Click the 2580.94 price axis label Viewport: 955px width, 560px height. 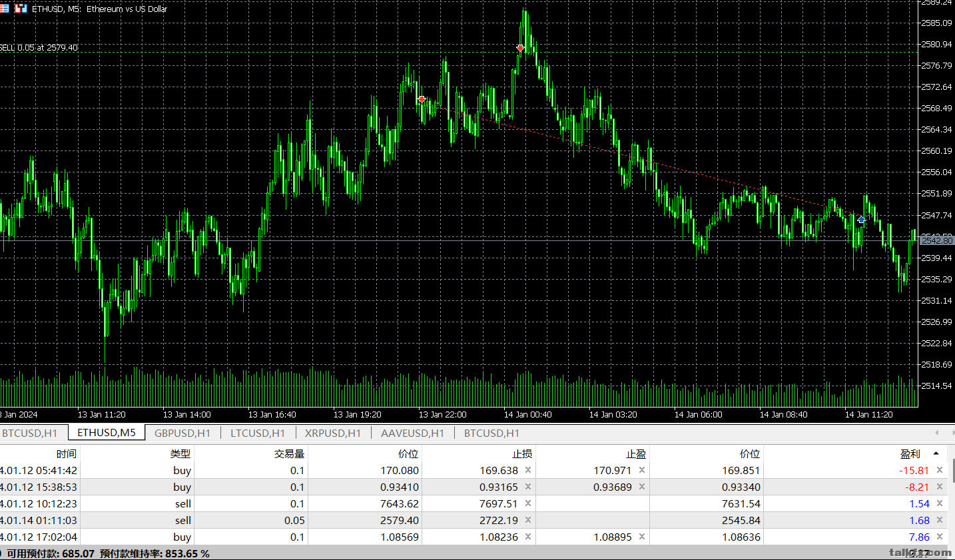tap(936, 44)
